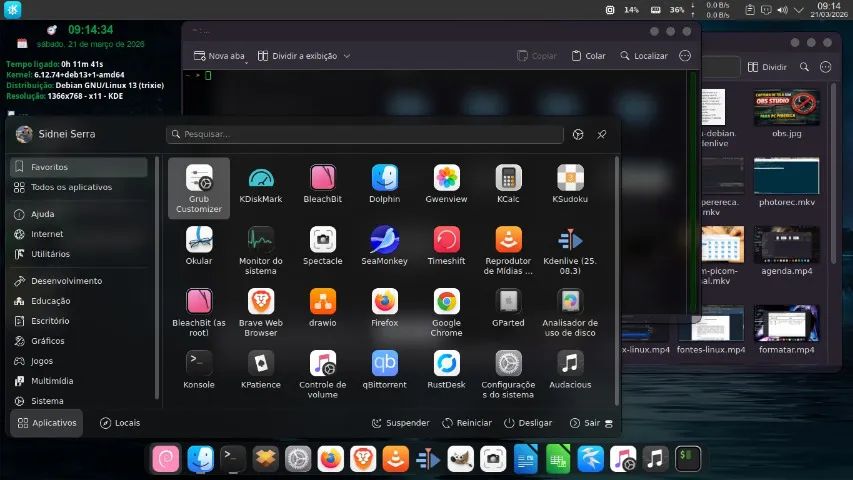Click the Suspender button
The width and height of the screenshot is (853, 480).
pyautogui.click(x=400, y=423)
